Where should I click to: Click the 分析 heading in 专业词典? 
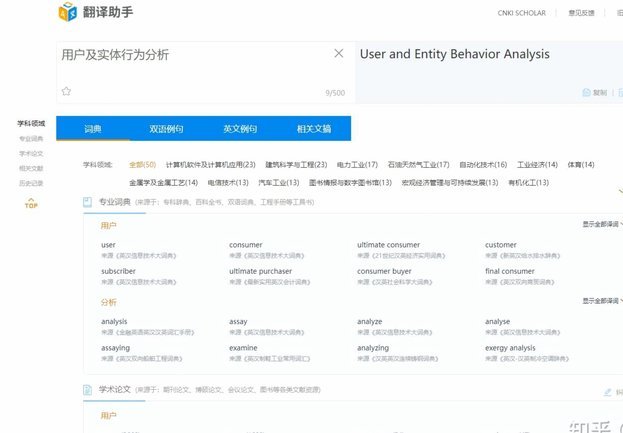point(108,302)
